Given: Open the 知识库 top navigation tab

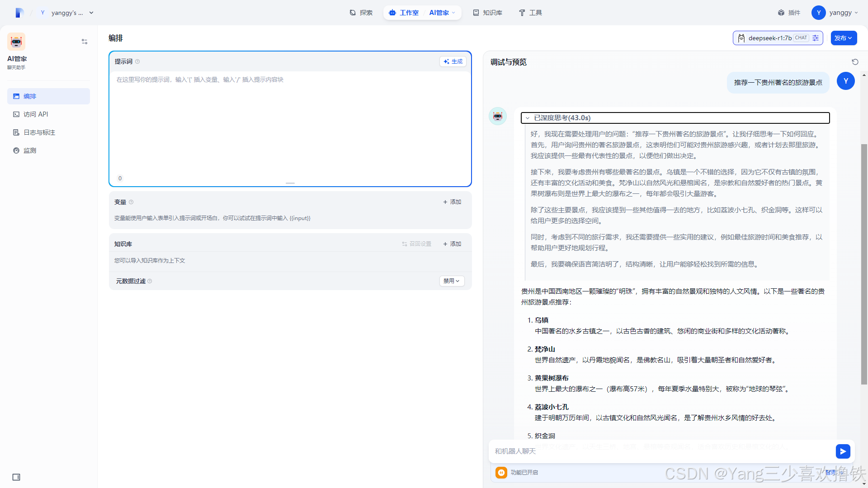Looking at the screenshot, I should pyautogui.click(x=487, y=13).
